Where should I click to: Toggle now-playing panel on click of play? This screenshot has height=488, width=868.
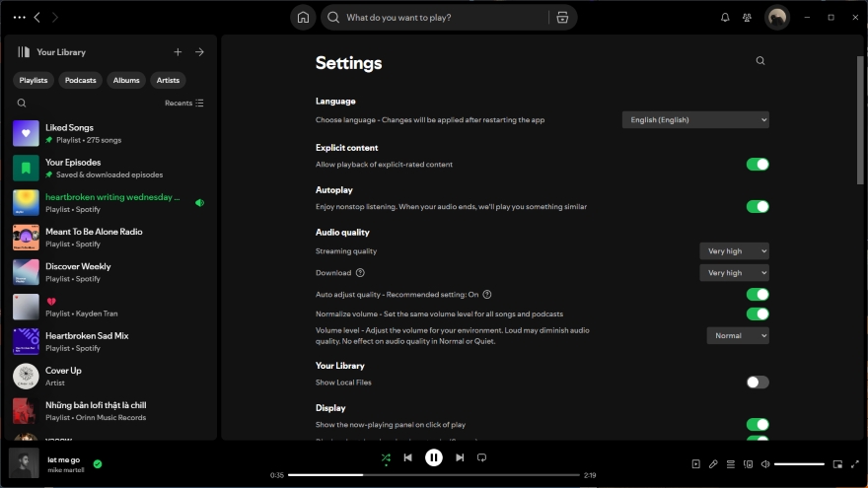click(x=758, y=424)
